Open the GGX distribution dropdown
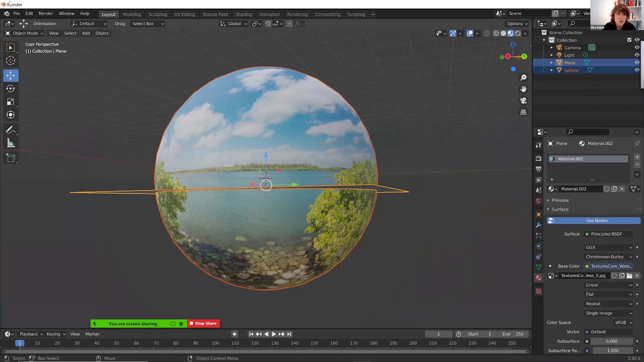Screen dimensions: 644x362 tap(609, 247)
